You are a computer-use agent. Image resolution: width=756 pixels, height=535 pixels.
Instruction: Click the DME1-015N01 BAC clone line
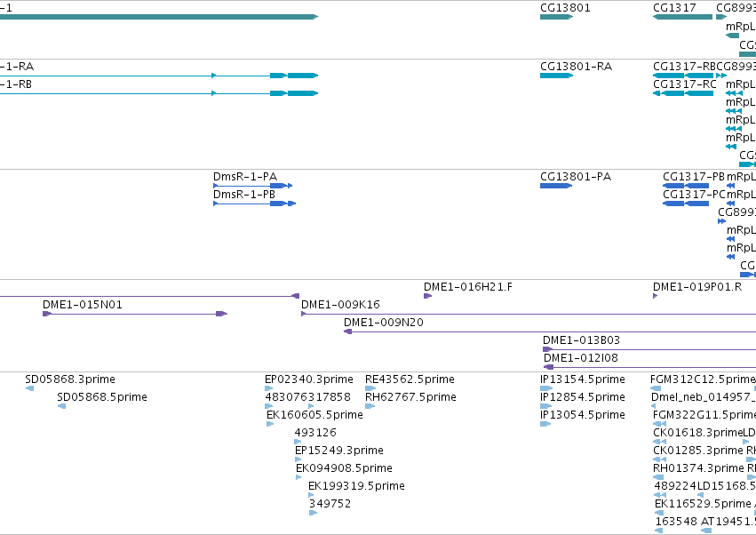click(x=135, y=314)
